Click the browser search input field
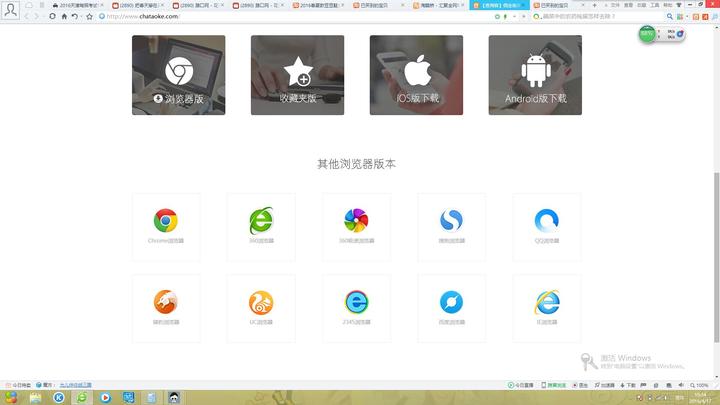720x405 pixels. (602, 17)
